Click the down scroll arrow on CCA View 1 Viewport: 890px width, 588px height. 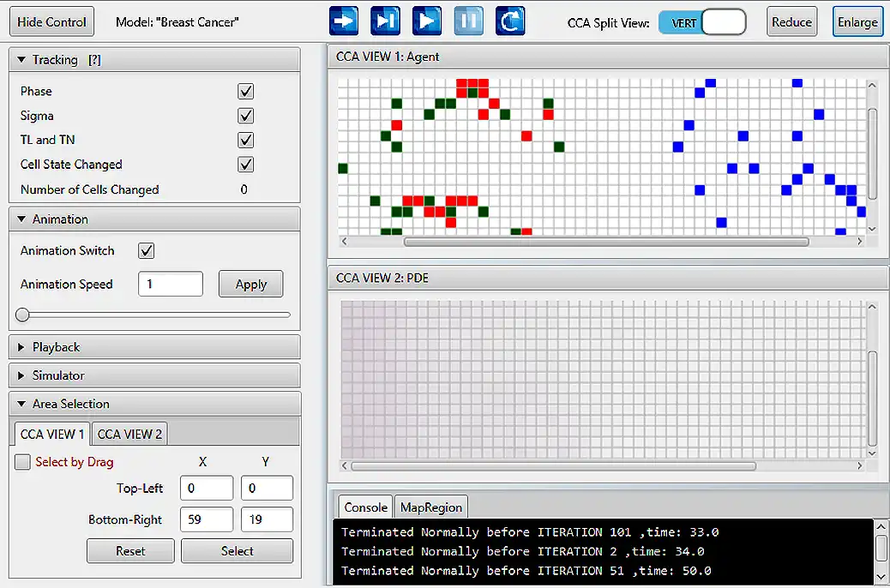pos(872,229)
